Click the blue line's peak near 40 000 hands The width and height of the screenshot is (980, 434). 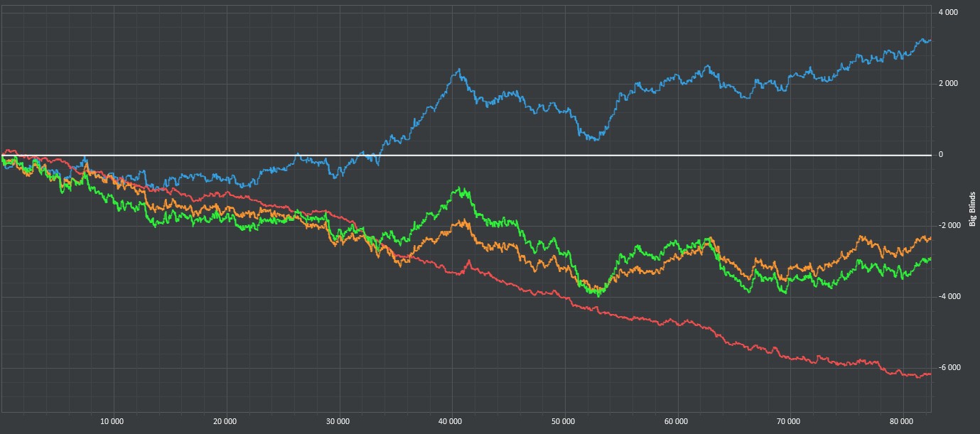[460, 70]
